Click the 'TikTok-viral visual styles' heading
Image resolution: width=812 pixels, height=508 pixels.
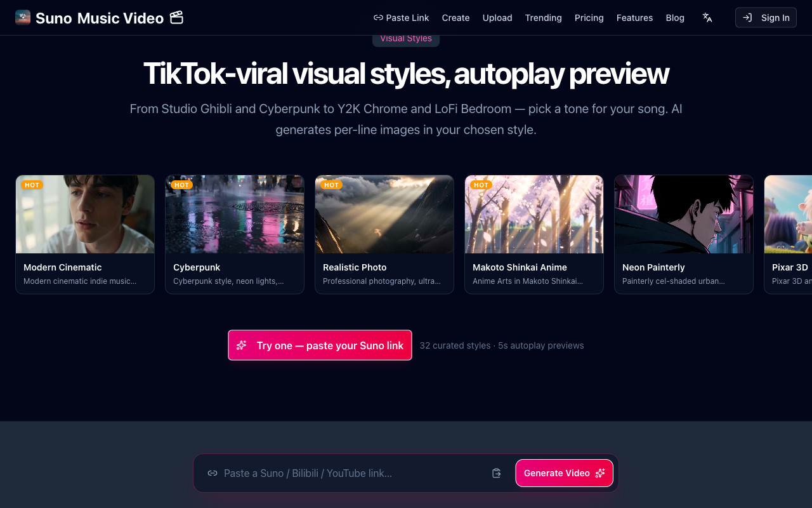406,74
